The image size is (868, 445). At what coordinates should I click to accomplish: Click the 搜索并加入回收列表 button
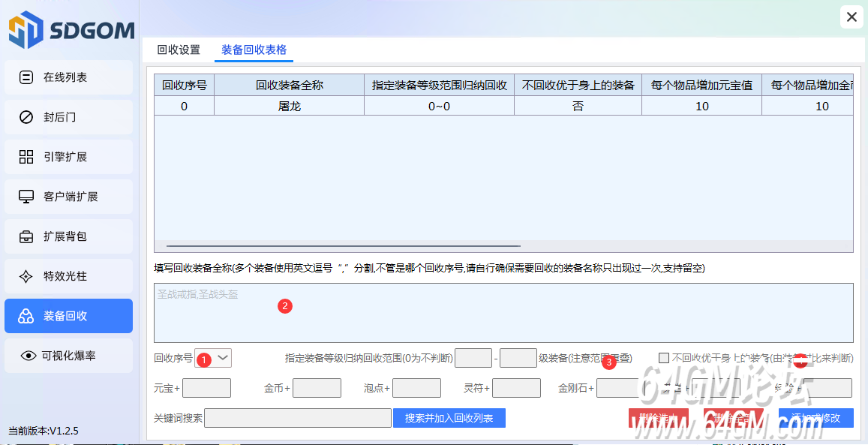pos(449,418)
